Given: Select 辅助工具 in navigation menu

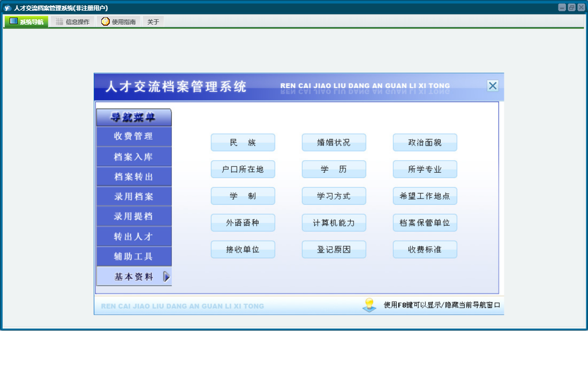Looking at the screenshot, I should [x=134, y=256].
